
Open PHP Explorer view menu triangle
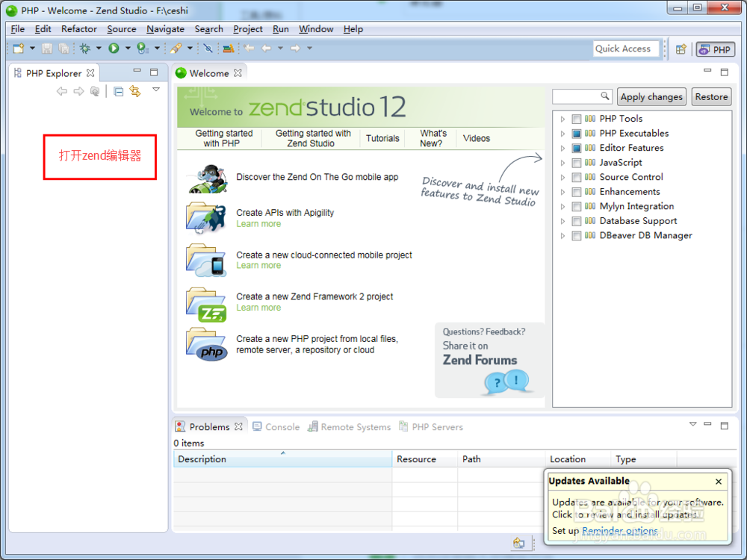[x=156, y=90]
